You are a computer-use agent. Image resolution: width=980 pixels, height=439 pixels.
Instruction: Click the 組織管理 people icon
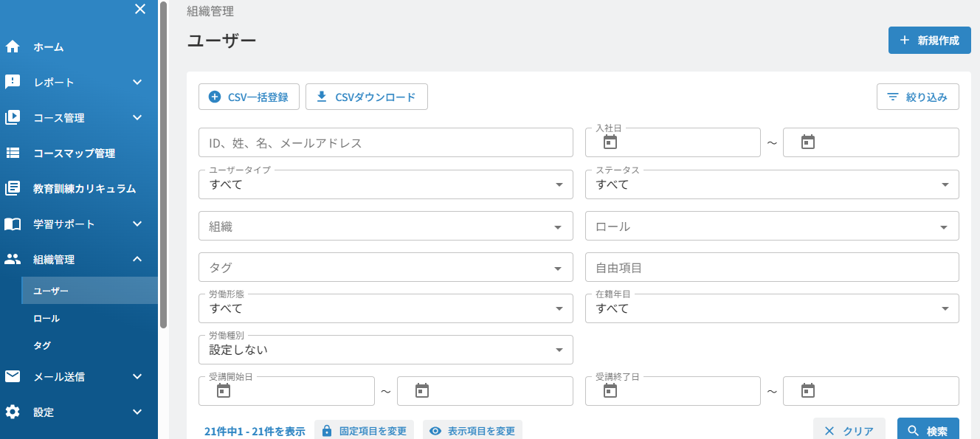coord(13,259)
